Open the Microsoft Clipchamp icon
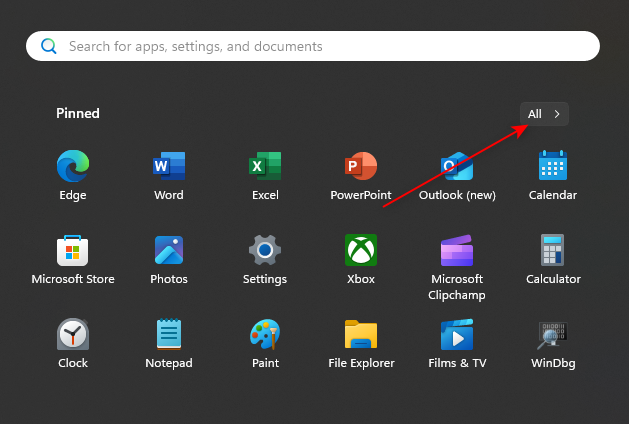The image size is (629, 424). click(x=457, y=251)
